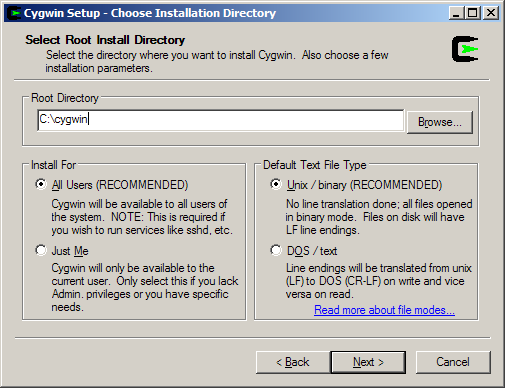Click the DOS / text description paragraph
This screenshot has height=388, width=505.
click(379, 281)
